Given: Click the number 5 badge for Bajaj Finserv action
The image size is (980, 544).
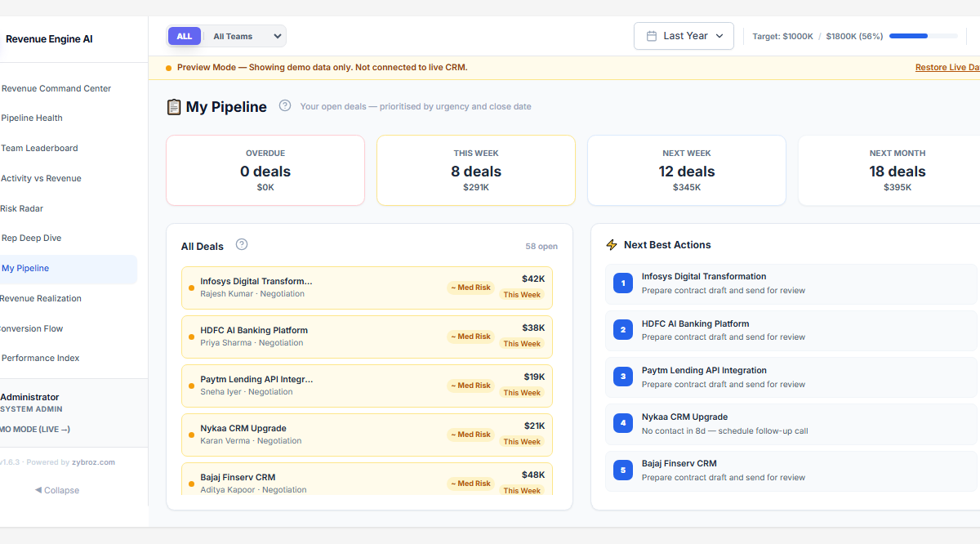Looking at the screenshot, I should click(623, 470).
